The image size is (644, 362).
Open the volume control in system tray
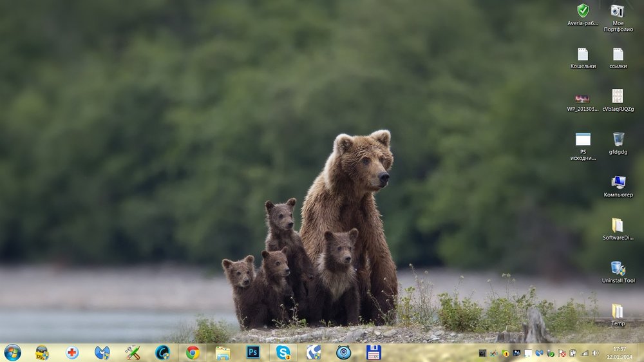pyautogui.click(x=595, y=353)
